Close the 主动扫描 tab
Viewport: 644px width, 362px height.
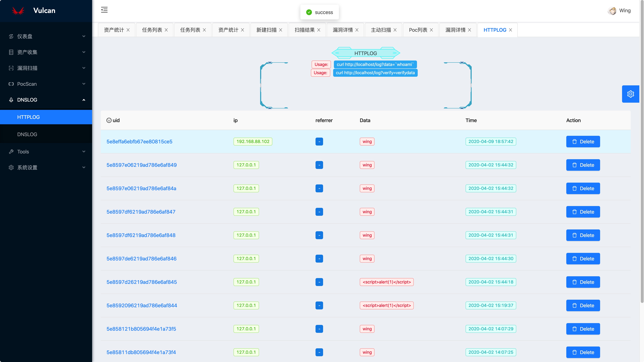395,30
